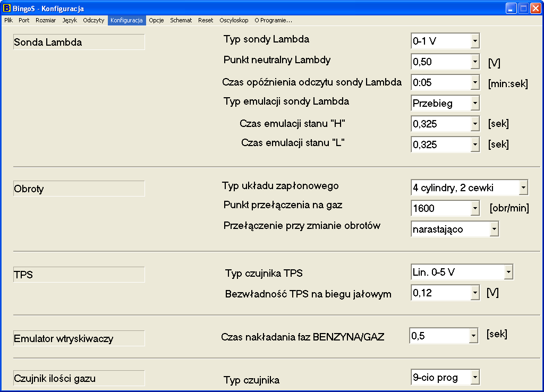
Task: Expand the Typ emulacji sondy Lambda dropdown
Action: [x=475, y=103]
